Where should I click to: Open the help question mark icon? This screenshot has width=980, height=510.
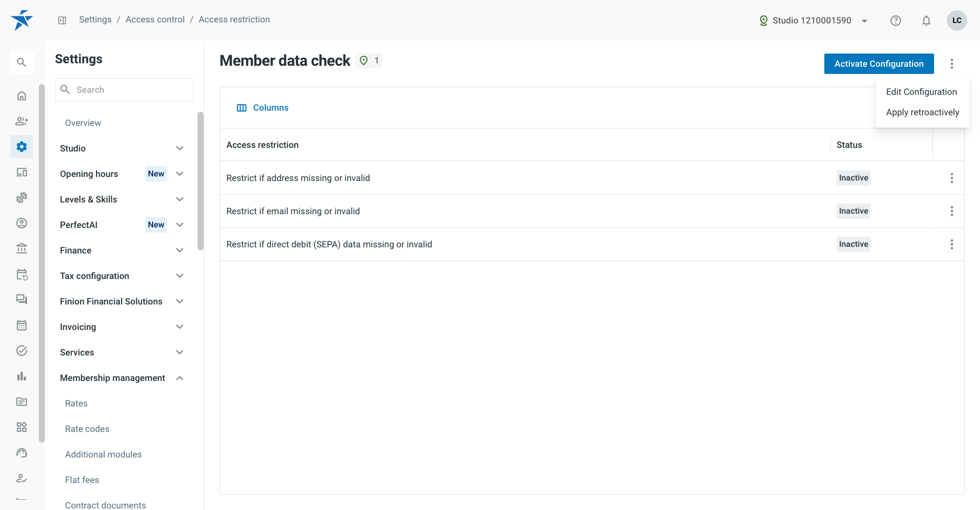point(896,20)
